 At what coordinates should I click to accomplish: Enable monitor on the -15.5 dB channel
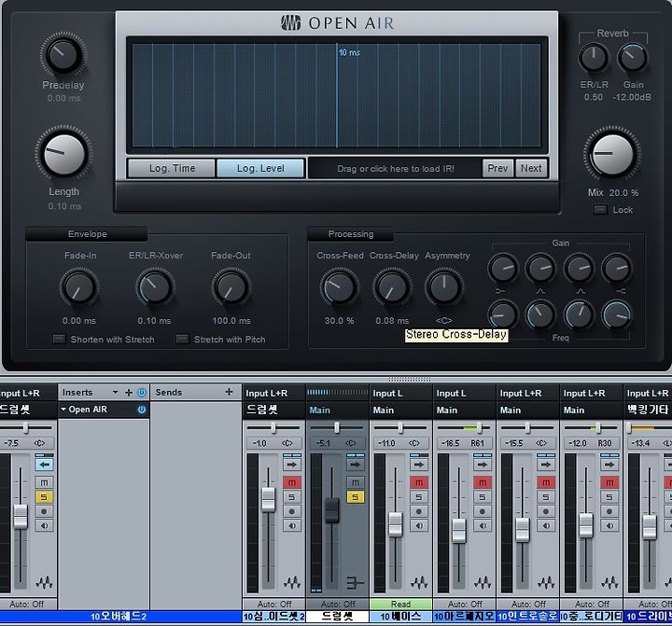pos(546,526)
